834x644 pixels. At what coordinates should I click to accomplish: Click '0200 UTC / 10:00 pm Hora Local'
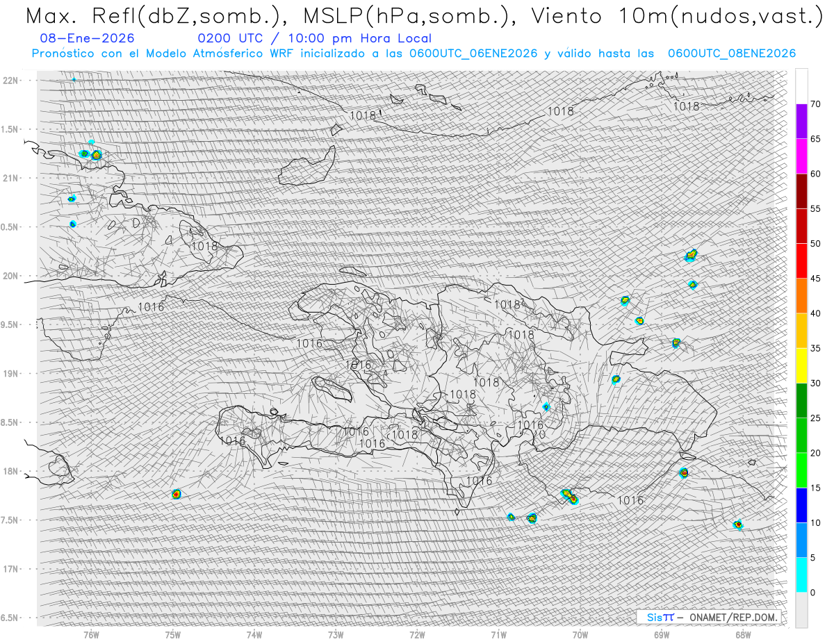314,39
